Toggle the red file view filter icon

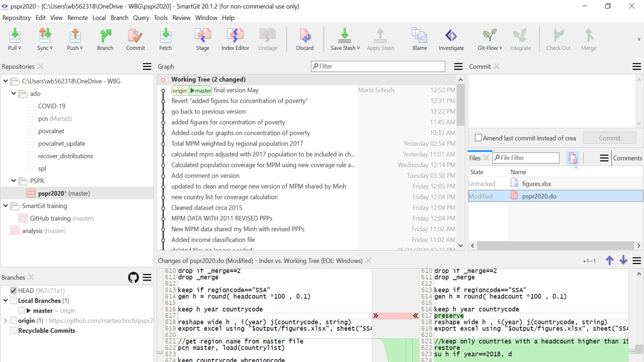(573, 158)
